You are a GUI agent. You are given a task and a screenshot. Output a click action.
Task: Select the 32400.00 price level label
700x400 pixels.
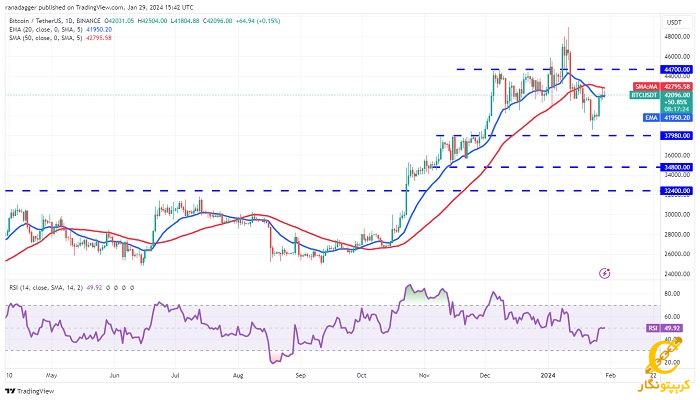pyautogui.click(x=677, y=191)
